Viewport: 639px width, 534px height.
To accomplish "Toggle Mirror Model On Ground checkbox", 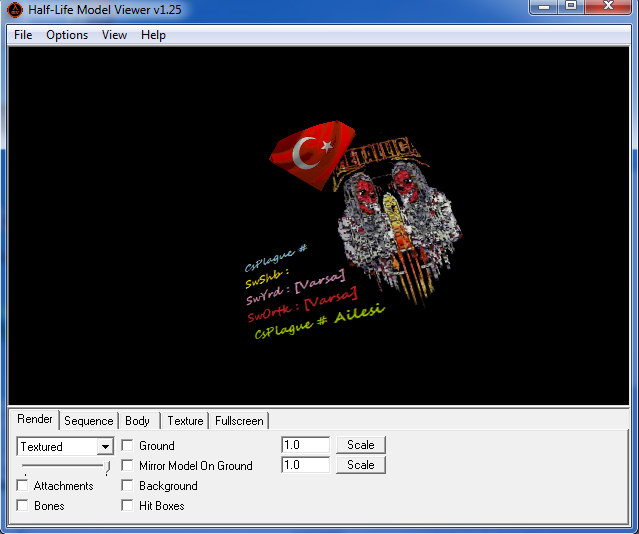I will click(x=127, y=466).
